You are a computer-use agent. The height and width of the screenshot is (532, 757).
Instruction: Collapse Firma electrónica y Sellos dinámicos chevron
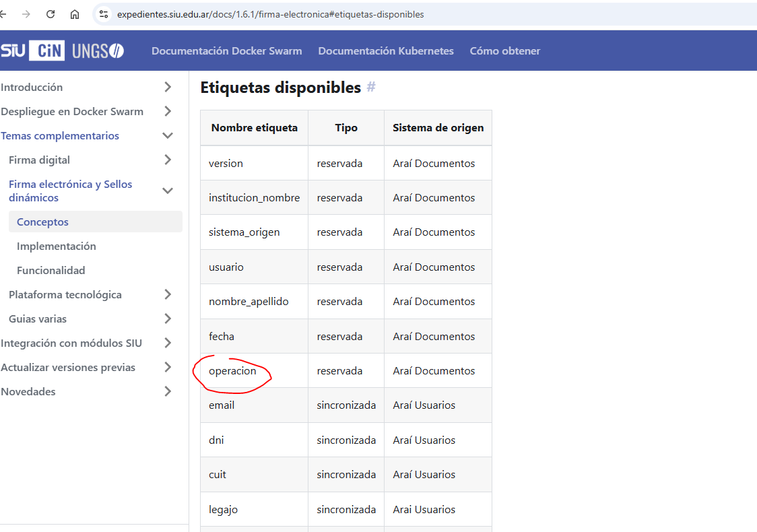point(168,191)
